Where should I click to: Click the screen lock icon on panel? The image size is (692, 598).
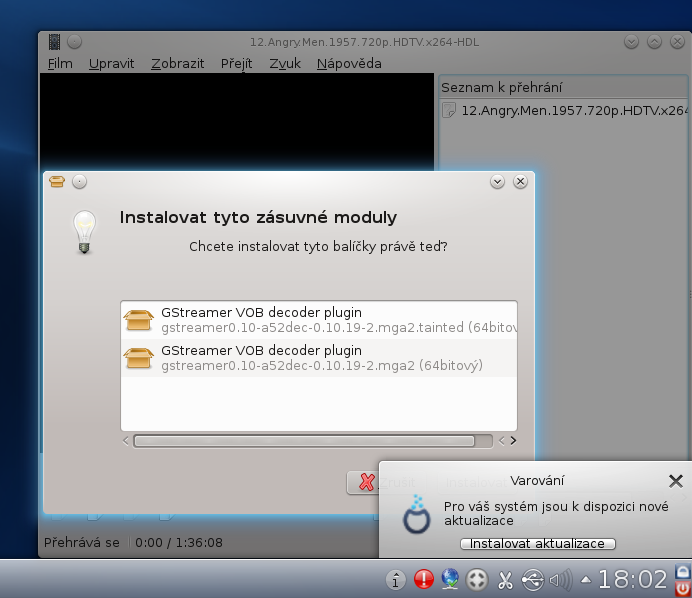683,570
